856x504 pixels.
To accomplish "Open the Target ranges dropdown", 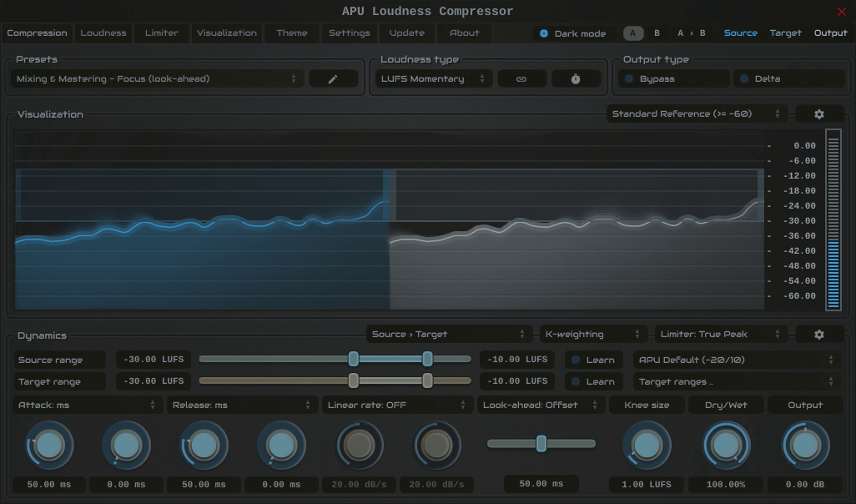I will (x=737, y=381).
